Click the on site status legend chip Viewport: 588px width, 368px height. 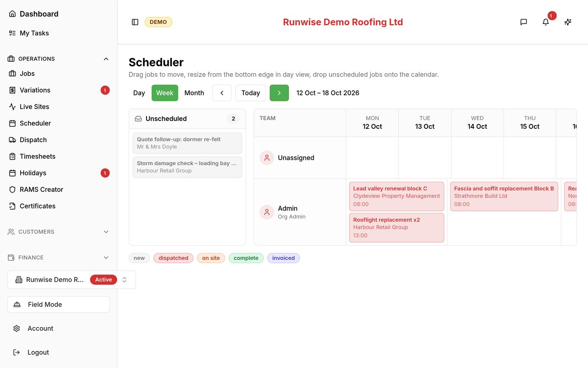(211, 258)
